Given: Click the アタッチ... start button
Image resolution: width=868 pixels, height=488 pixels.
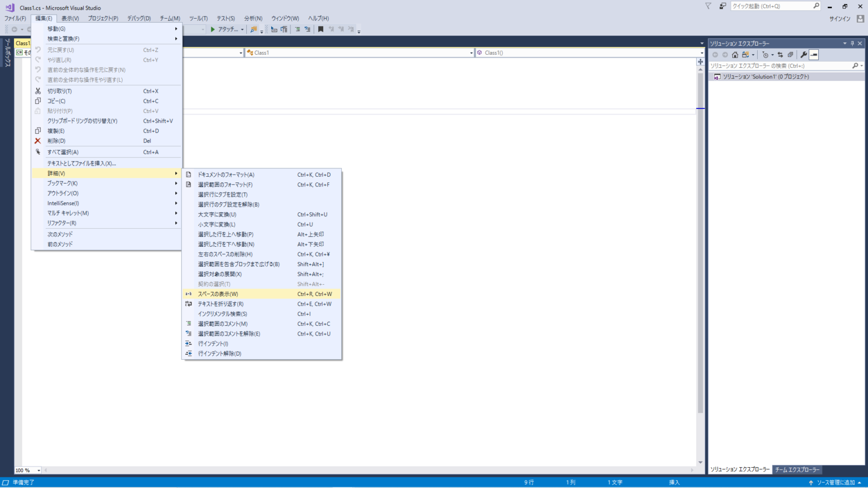Looking at the screenshot, I should [225, 29].
